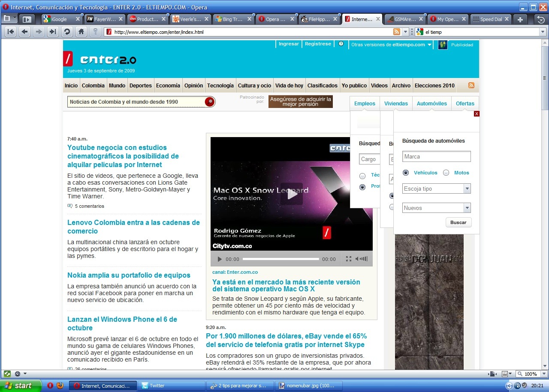Open the Nuevos dropdown
This screenshot has height=392, width=549.
pyautogui.click(x=437, y=208)
